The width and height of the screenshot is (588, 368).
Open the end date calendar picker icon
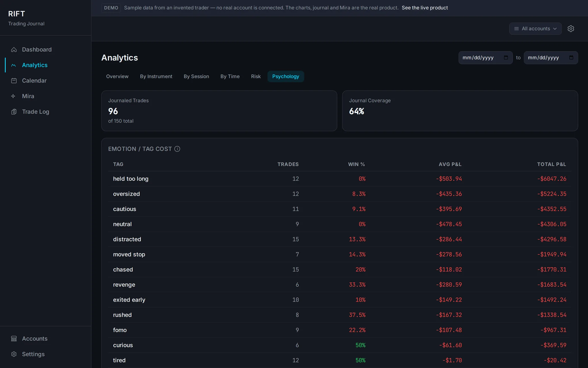click(x=571, y=58)
